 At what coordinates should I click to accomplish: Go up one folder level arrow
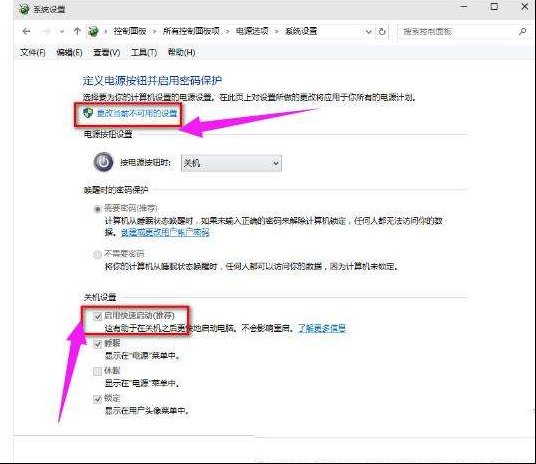point(77,31)
